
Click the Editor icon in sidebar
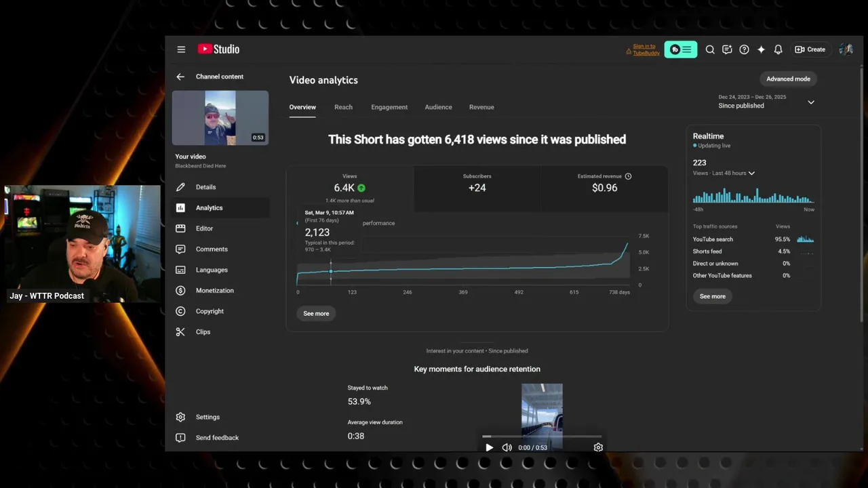[180, 228]
